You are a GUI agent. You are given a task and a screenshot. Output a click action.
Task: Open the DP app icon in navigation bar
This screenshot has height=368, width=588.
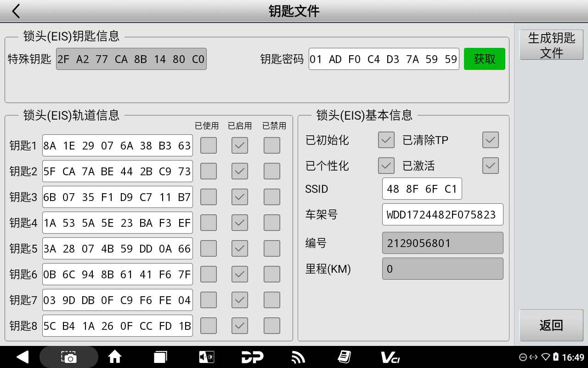pos(253,357)
